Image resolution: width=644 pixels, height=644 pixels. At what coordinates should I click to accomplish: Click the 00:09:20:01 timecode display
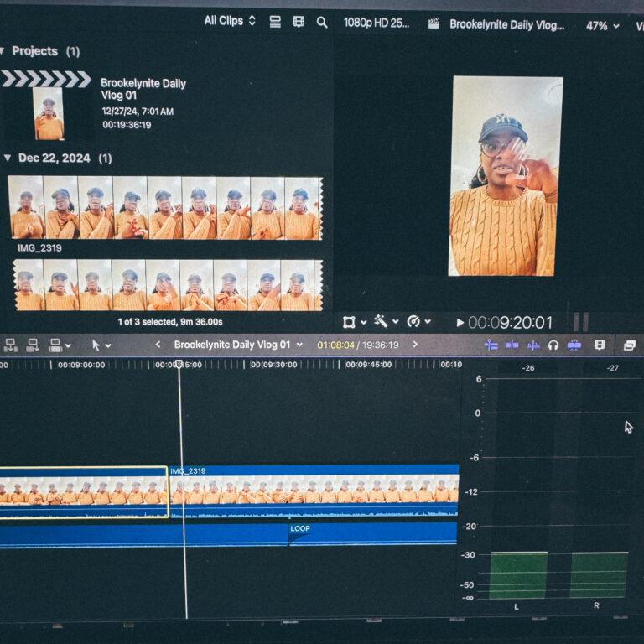(x=510, y=323)
